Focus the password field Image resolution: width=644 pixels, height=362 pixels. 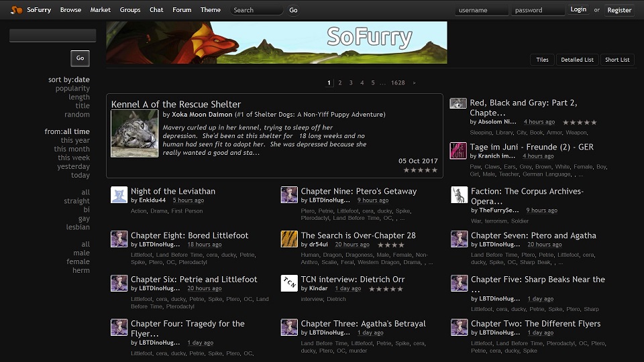[537, 10]
